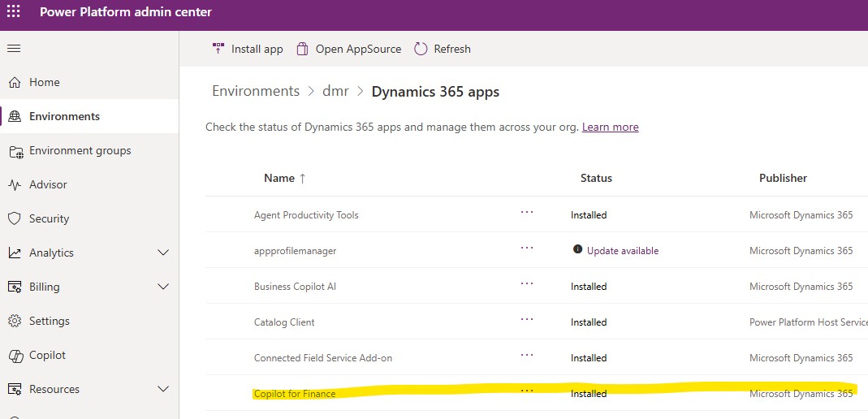Open the Security page
The height and width of the screenshot is (419, 868).
coord(50,218)
